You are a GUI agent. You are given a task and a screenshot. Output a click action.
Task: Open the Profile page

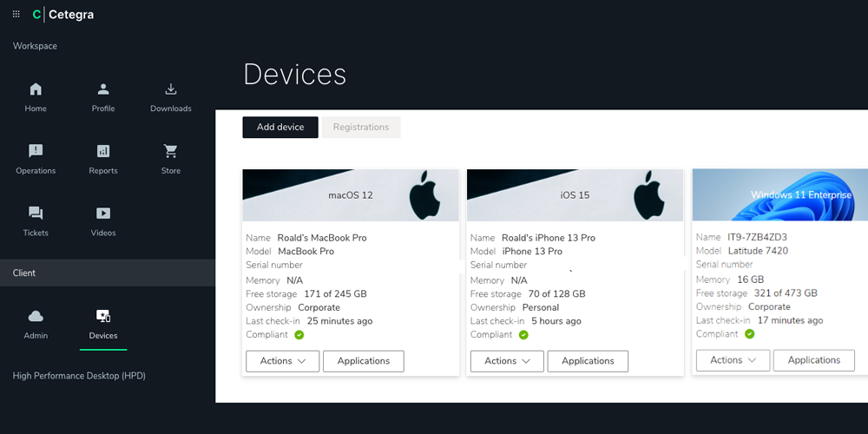103,98
